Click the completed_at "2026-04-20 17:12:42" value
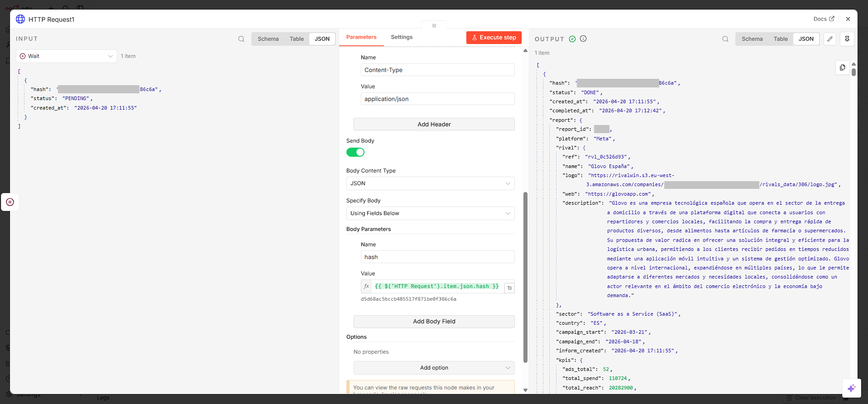Screen dimensions: 868x404 tap(631, 111)
